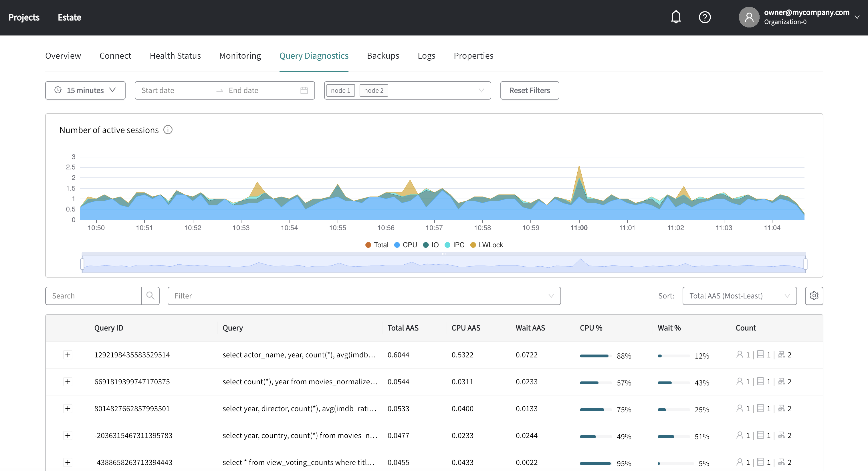Toggle Total series in chart legend
Viewport: 868px width, 471px height.
377,245
